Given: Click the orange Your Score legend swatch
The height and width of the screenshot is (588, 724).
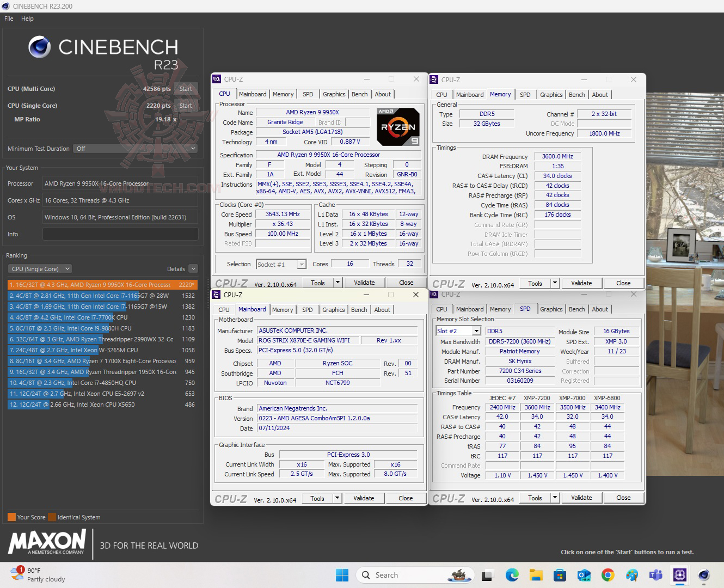Looking at the screenshot, I should pos(11,517).
